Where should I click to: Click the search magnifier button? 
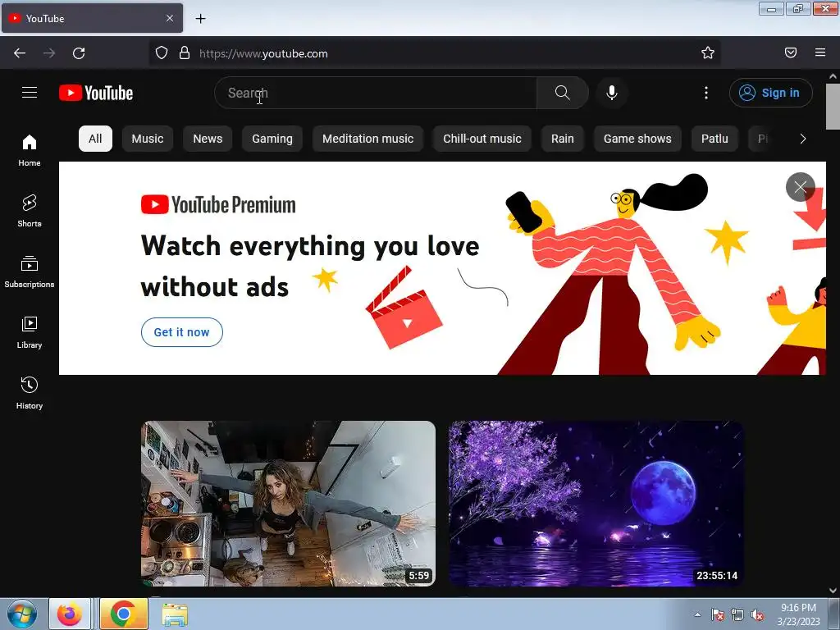(563, 93)
